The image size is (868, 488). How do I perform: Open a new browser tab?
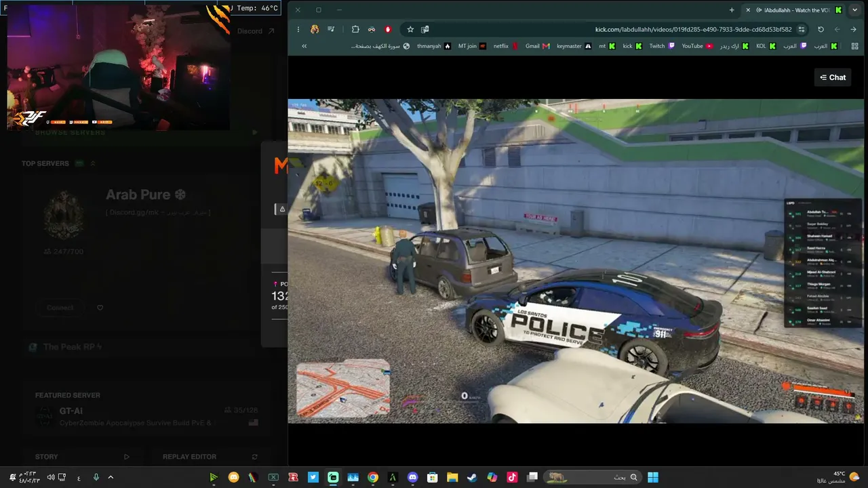(732, 10)
